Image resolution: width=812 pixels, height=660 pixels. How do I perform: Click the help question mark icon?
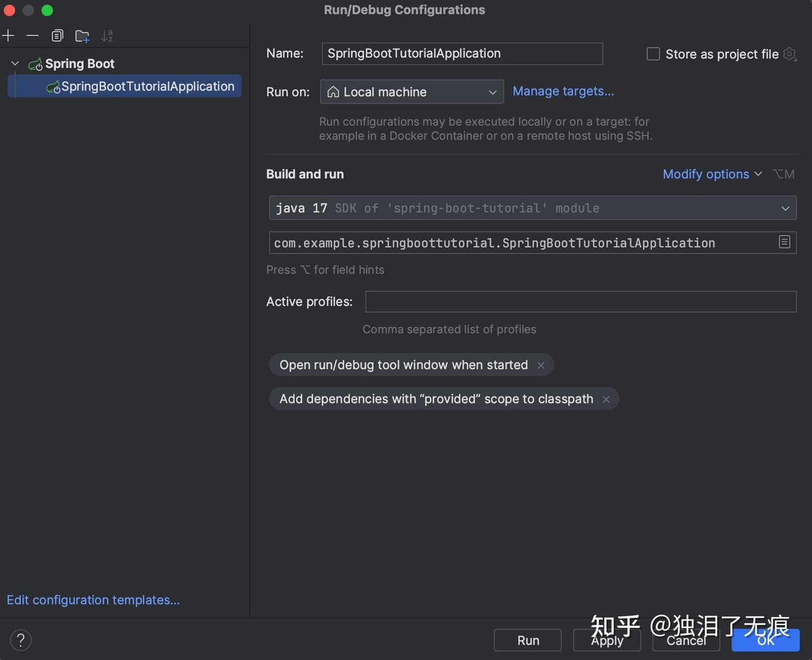pos(20,640)
